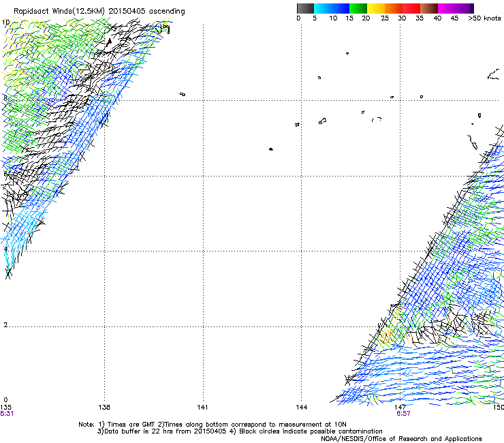Click the note line '3)Data buffer is 22 hrs'
The height and width of the screenshot is (443, 504).
240,431
